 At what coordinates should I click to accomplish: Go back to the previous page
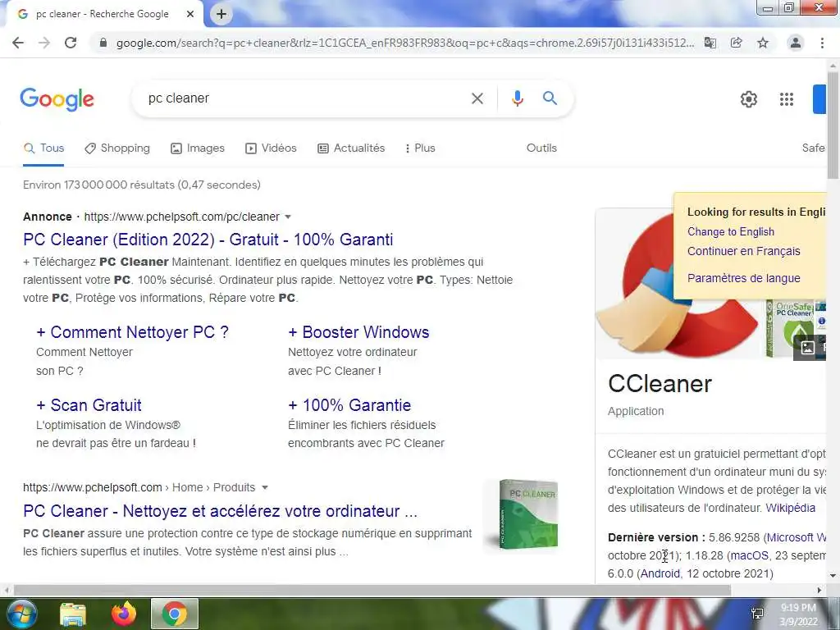18,43
